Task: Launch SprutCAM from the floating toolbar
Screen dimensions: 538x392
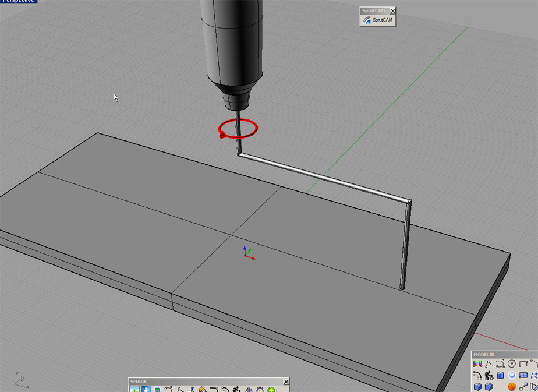Action: (x=378, y=20)
